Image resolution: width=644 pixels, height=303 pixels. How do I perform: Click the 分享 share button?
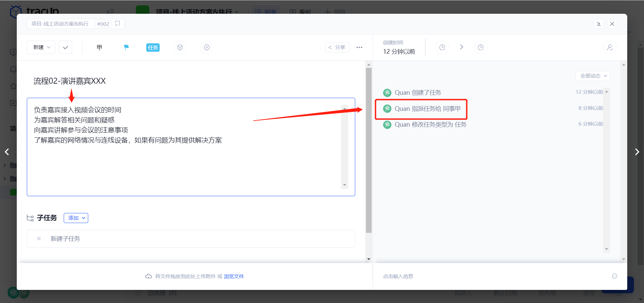337,47
